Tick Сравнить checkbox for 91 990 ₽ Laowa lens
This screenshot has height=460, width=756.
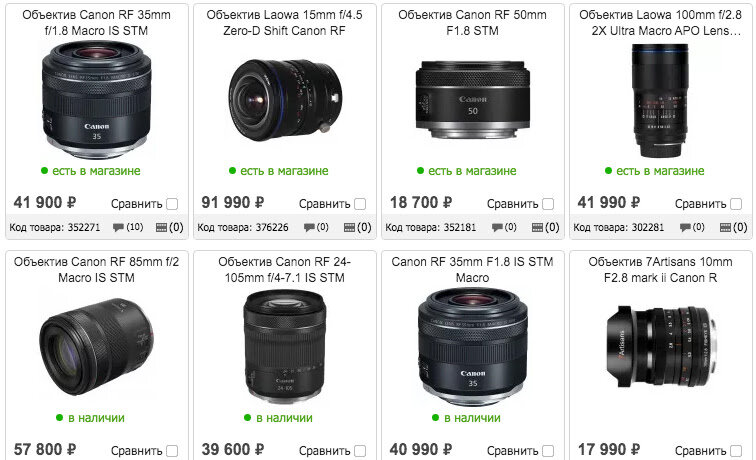360,204
